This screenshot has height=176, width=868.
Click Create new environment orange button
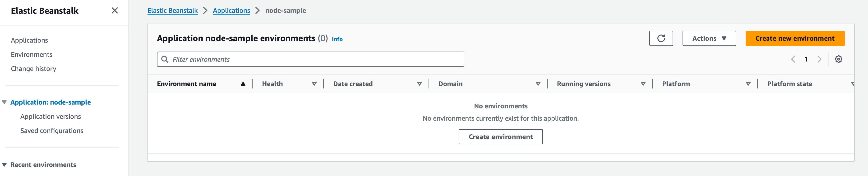tap(795, 38)
